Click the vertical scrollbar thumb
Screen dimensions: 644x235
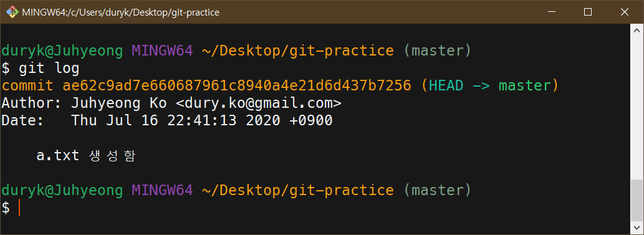(637, 201)
